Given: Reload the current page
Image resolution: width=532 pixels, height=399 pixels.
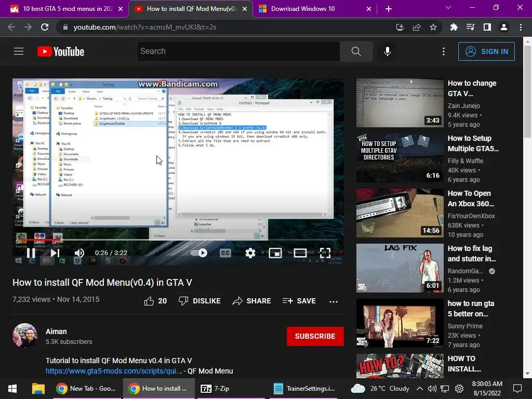Looking at the screenshot, I should coord(45,27).
